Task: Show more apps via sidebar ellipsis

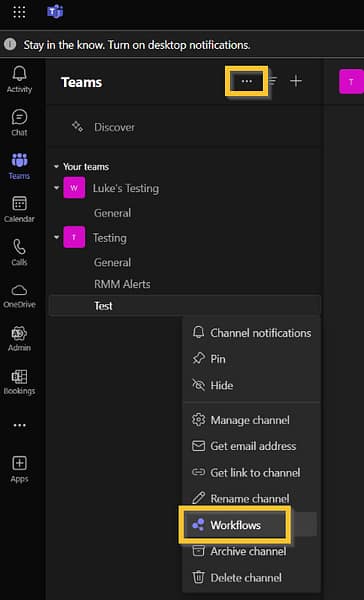Action: coord(19,426)
